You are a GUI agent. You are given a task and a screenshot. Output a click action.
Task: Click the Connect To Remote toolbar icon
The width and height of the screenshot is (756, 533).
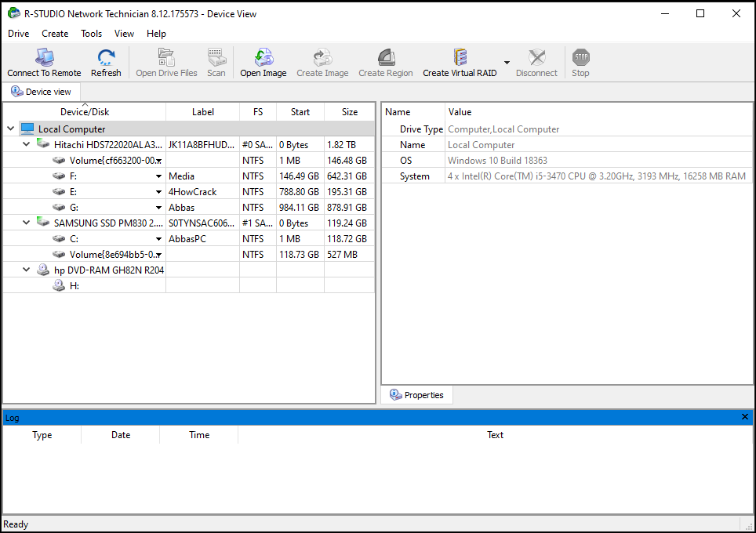coord(45,57)
